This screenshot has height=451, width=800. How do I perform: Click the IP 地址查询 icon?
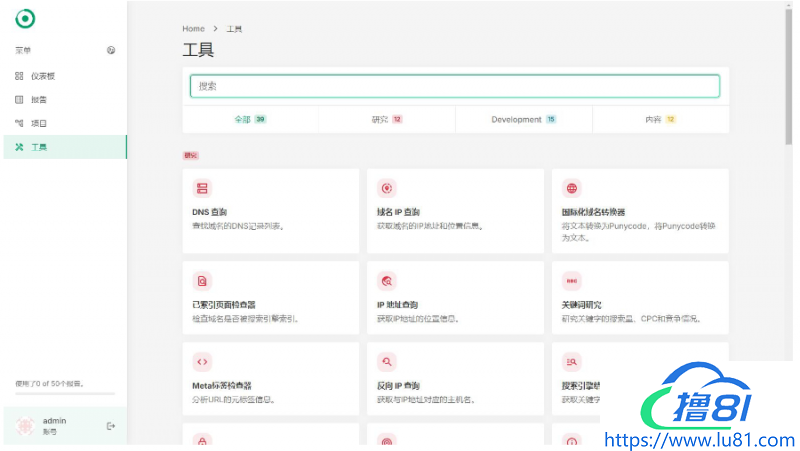(x=387, y=281)
